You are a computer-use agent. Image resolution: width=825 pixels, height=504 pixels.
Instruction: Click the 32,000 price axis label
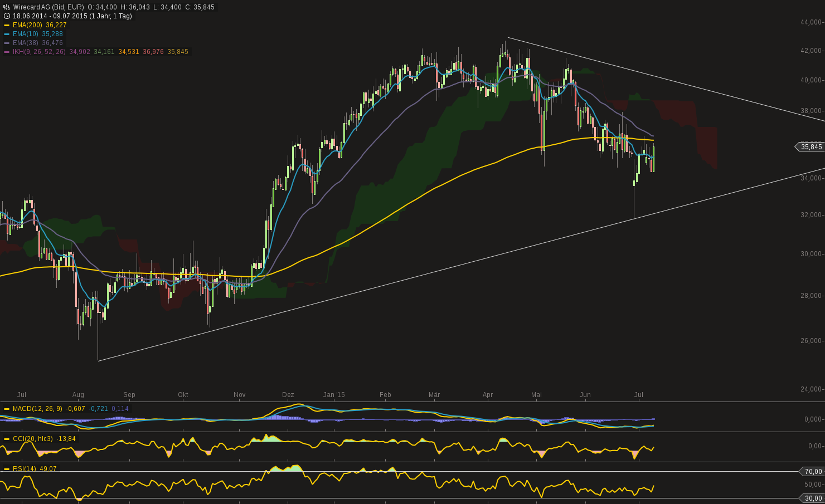812,215
